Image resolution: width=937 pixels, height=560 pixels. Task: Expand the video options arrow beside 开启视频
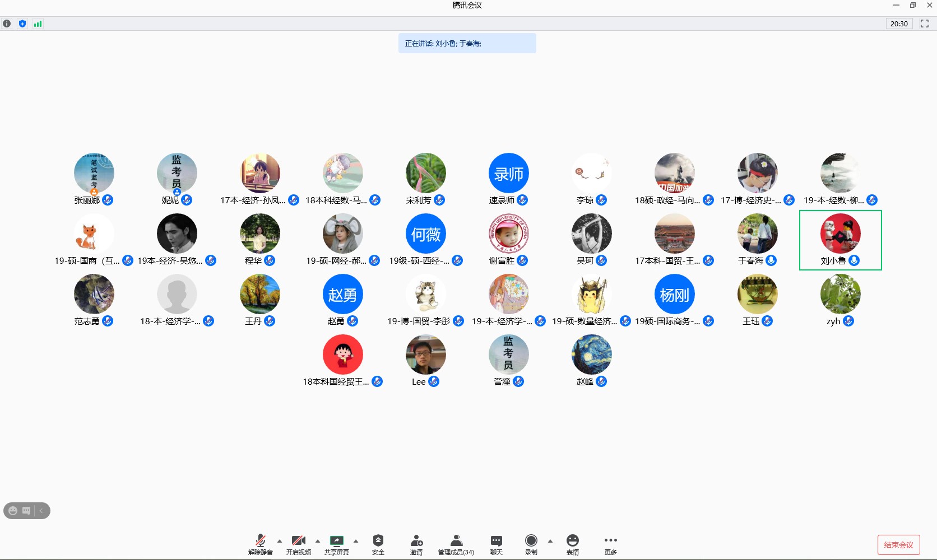click(x=318, y=541)
